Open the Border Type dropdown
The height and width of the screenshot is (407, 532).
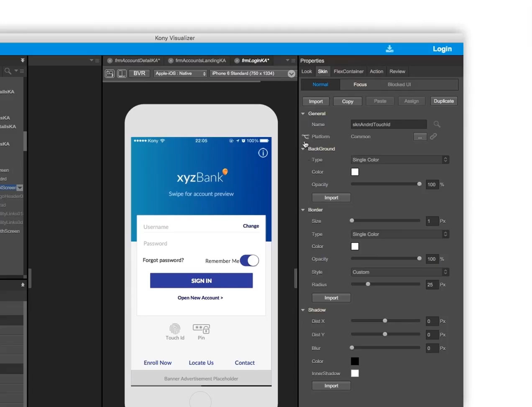[x=400, y=234]
